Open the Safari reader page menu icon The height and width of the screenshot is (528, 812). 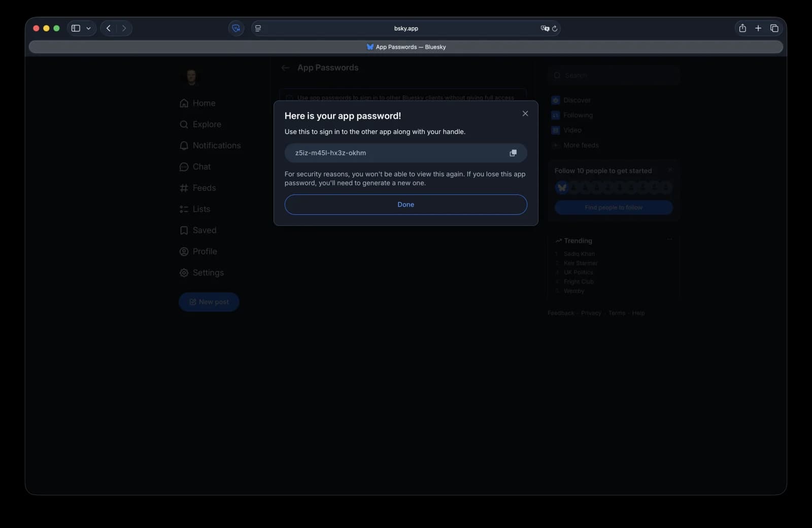(x=258, y=28)
